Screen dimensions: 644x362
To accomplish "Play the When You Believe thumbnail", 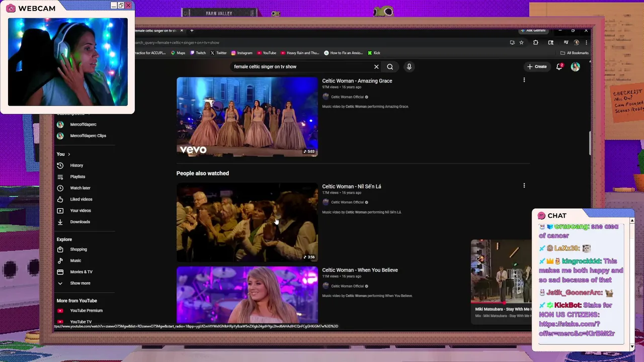I will coord(247,295).
